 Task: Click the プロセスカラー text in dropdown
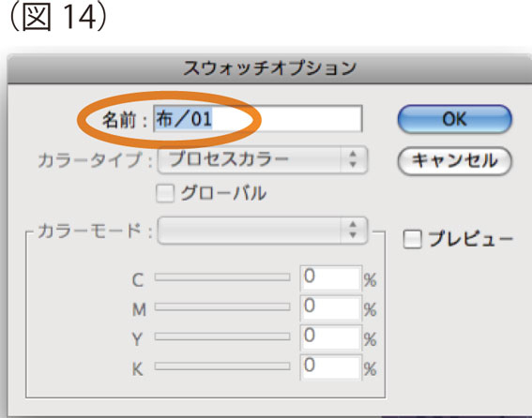[x=229, y=159]
